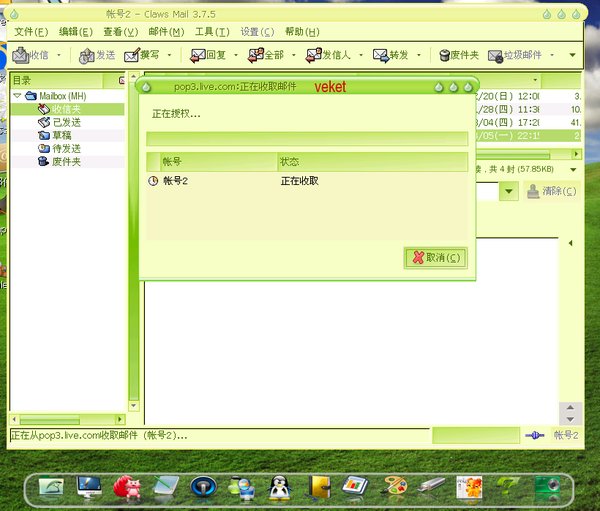The width and height of the screenshot is (600, 511).
Task: Open dropdown arrow next to 回复
Action: [236, 55]
